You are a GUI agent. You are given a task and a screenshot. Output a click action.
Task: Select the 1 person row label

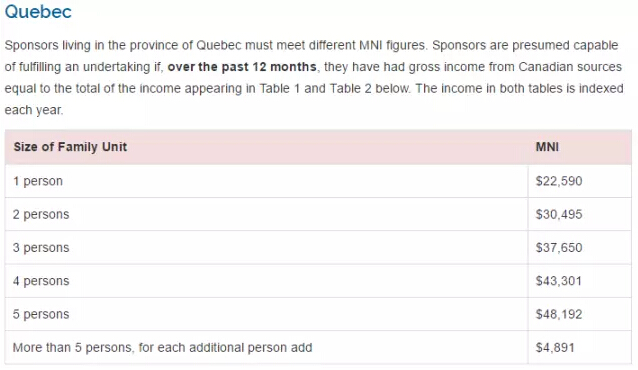37,181
